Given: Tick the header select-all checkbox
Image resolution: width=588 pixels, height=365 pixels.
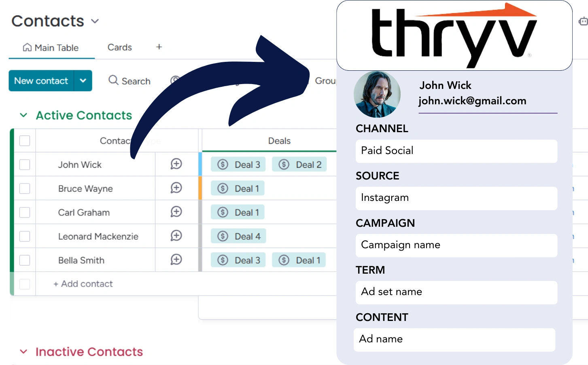Looking at the screenshot, I should point(25,141).
